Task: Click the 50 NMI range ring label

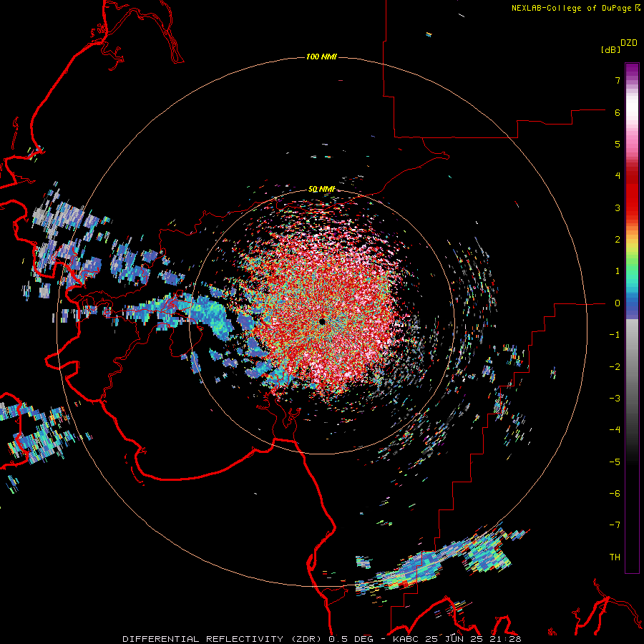Action: point(321,189)
